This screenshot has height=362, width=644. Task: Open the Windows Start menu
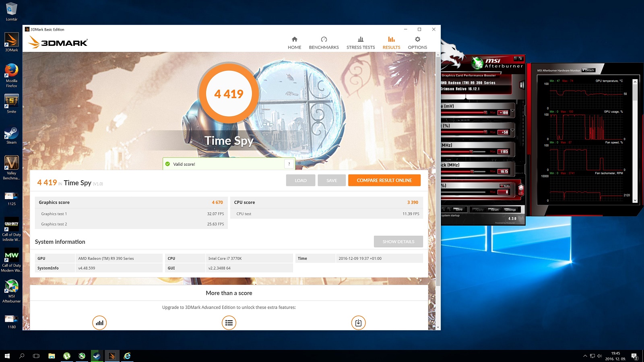click(7, 356)
